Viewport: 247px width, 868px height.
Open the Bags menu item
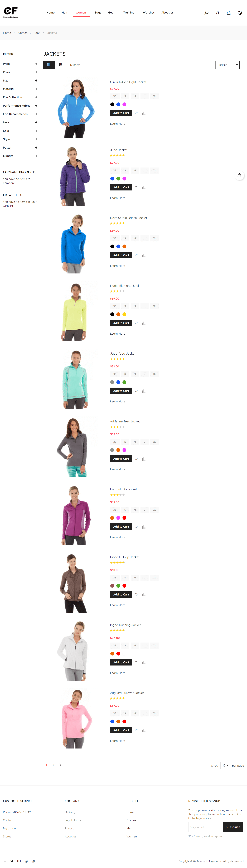click(98, 12)
